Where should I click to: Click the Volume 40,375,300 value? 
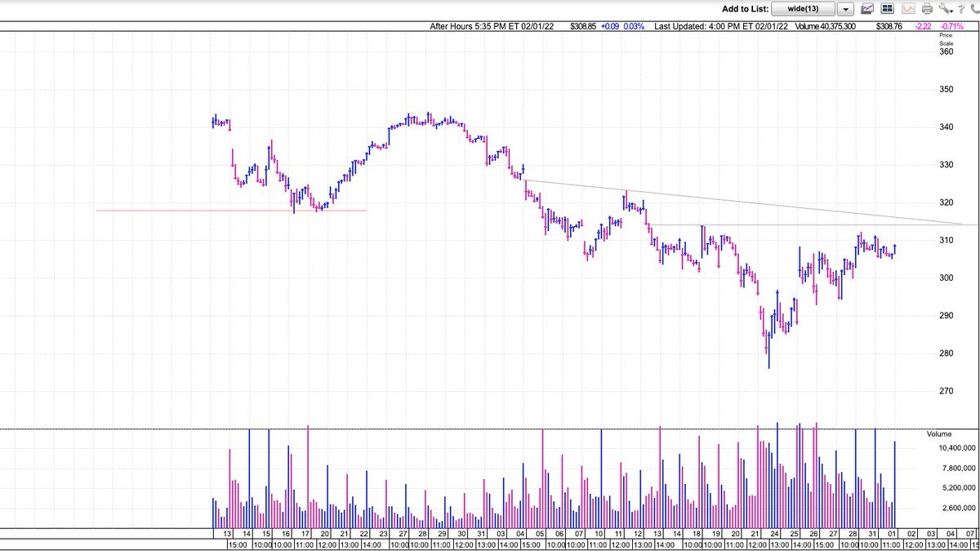coord(837,27)
